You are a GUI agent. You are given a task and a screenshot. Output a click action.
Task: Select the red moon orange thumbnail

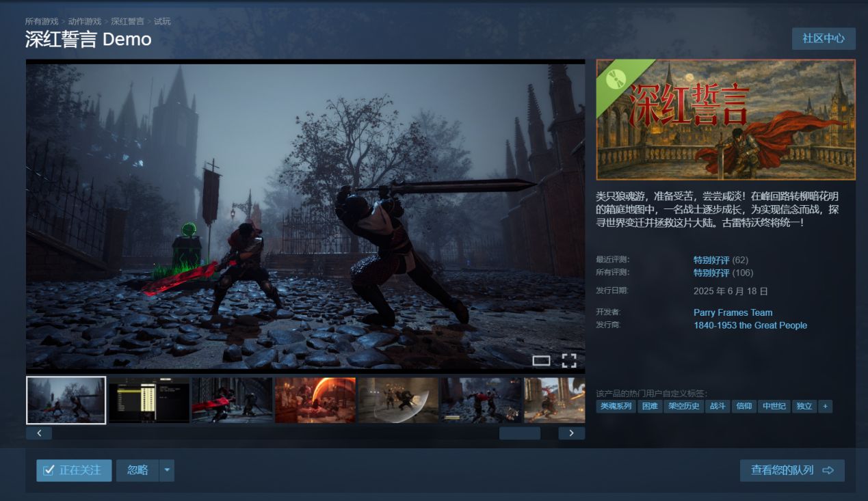coord(315,400)
